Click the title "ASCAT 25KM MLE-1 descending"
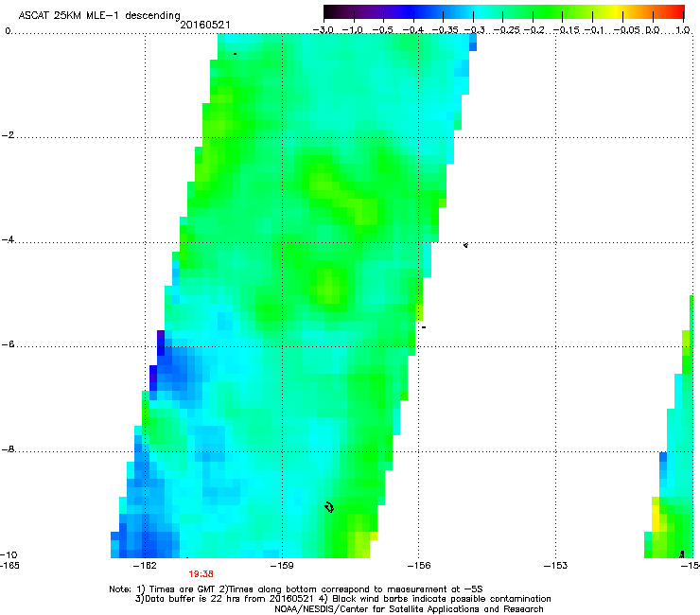 pos(99,15)
